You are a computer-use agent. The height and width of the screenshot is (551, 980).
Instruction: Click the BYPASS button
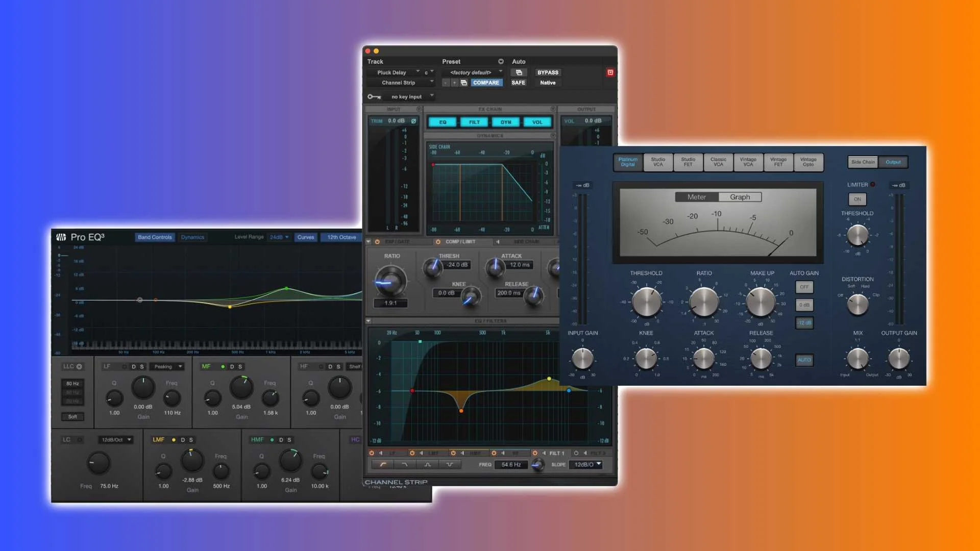[x=548, y=72]
